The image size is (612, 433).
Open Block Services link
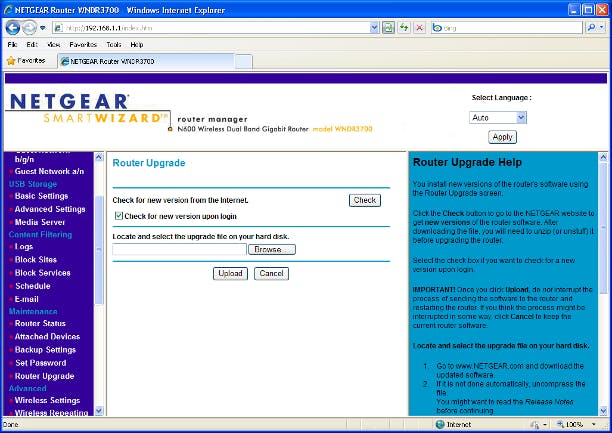(43, 273)
